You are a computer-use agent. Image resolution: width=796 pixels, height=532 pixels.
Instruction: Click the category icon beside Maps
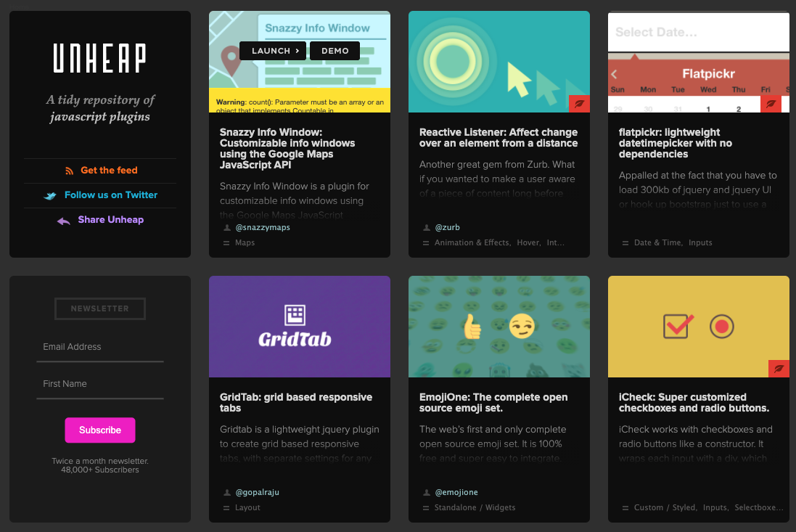(226, 243)
